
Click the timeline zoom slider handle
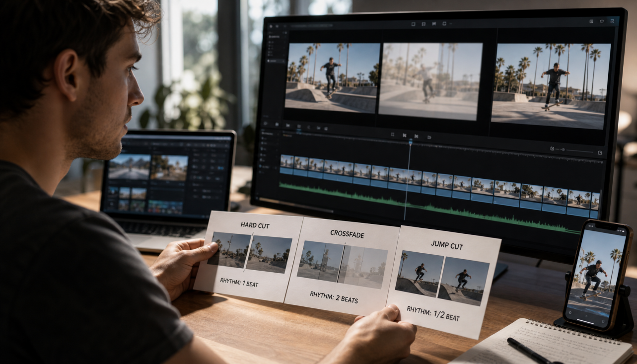point(563,149)
